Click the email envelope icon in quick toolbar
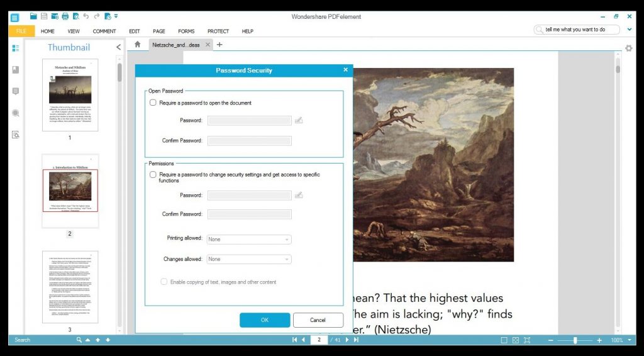The image size is (644, 356). coord(55,16)
